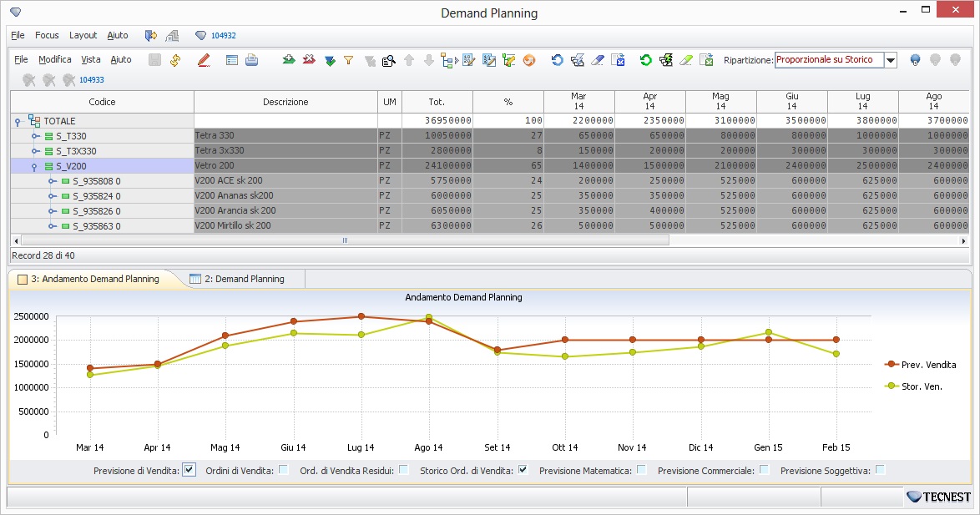Click the gem icon next to 104932
The height and width of the screenshot is (515, 980).
(x=200, y=36)
